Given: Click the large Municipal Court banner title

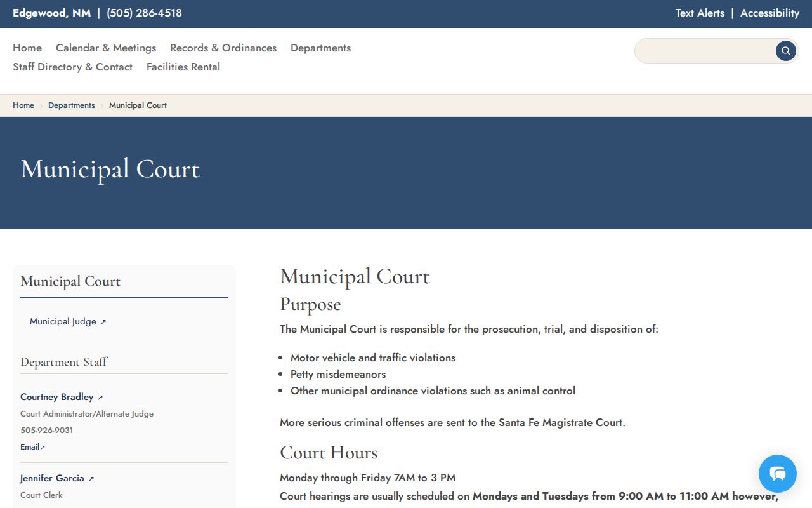Looking at the screenshot, I should point(110,169).
